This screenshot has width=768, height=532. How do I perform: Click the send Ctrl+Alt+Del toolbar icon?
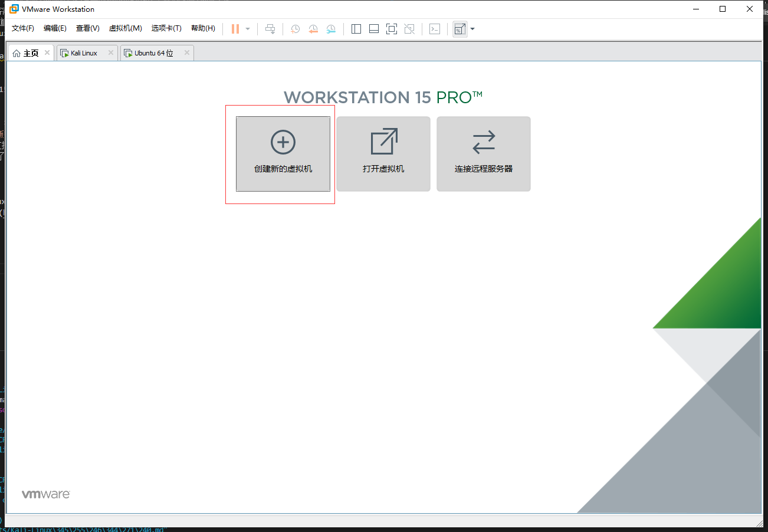[270, 29]
